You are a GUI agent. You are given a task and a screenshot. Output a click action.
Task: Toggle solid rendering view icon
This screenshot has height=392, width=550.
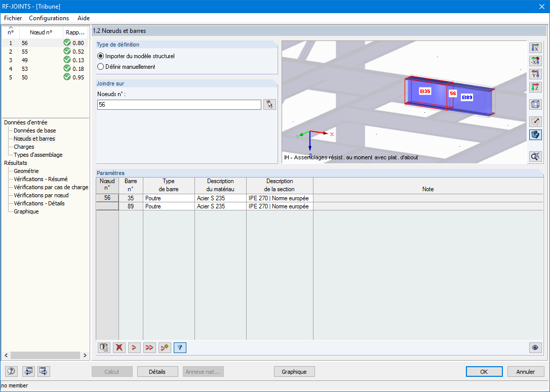pyautogui.click(x=535, y=135)
